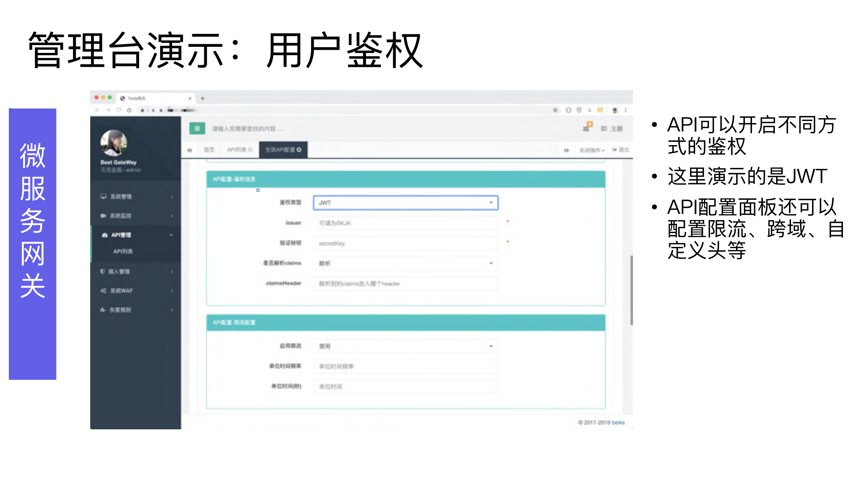Click the 系统WAF sidebar entry
The image size is (868, 488).
coord(122,291)
